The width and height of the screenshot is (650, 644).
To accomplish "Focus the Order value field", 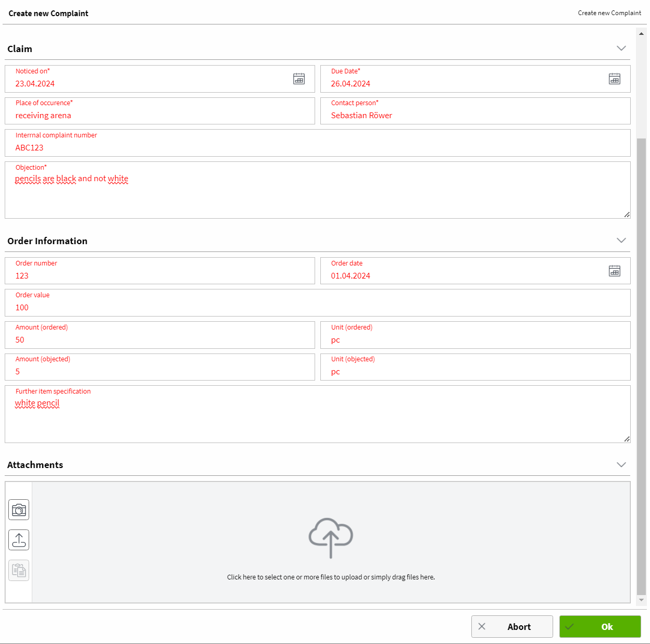I will coord(318,302).
